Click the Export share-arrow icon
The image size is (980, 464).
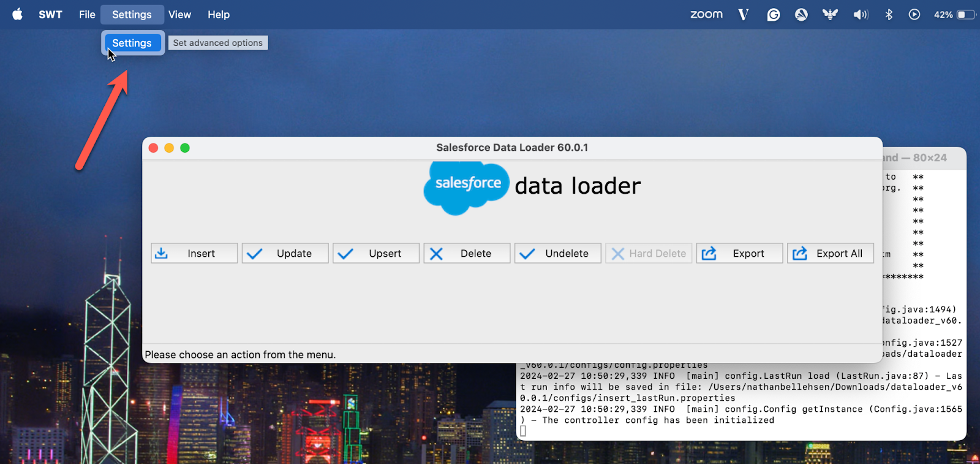coord(709,253)
